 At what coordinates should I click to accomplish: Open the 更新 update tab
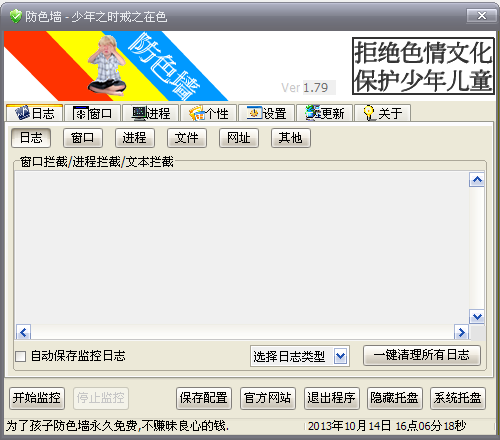pos(325,113)
